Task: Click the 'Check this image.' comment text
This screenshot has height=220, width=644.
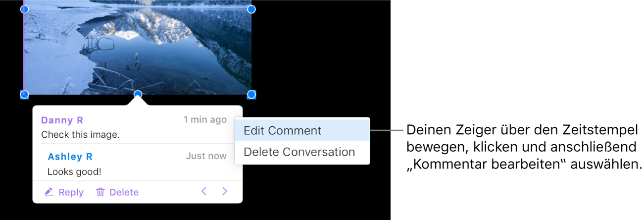Action: tap(80, 134)
